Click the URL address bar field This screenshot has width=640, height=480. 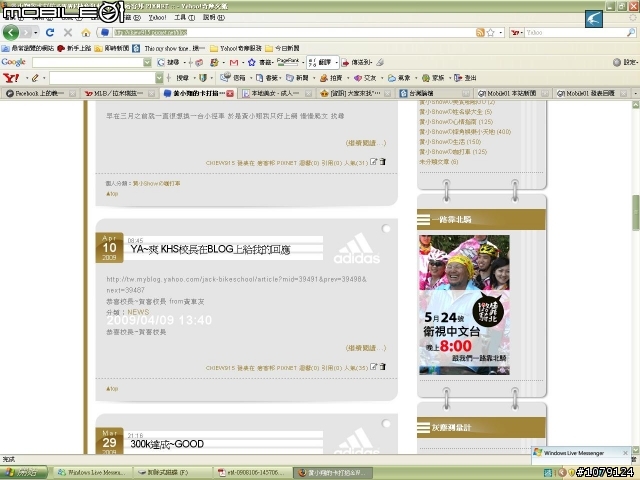294,32
